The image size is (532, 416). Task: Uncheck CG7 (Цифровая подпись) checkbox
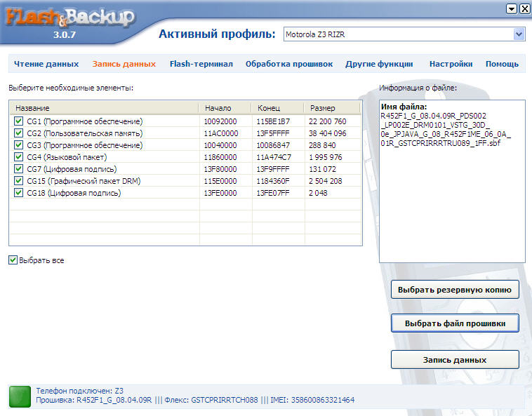click(19, 169)
